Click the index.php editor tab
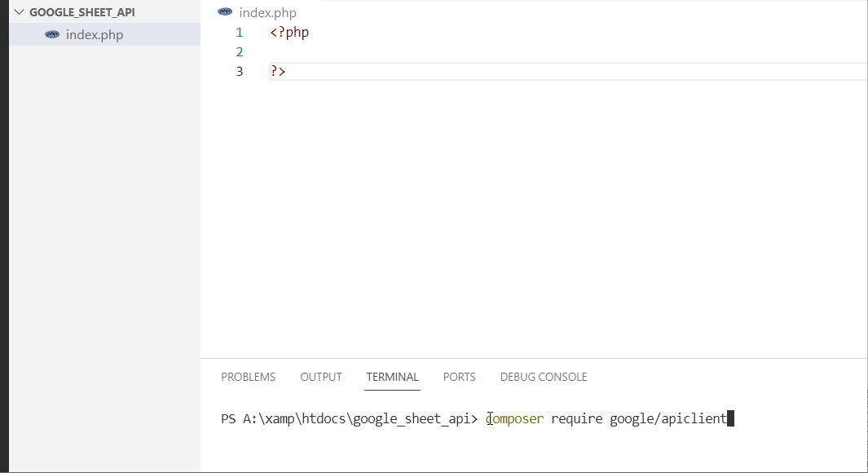Viewport: 868px width, 473px height. click(268, 12)
